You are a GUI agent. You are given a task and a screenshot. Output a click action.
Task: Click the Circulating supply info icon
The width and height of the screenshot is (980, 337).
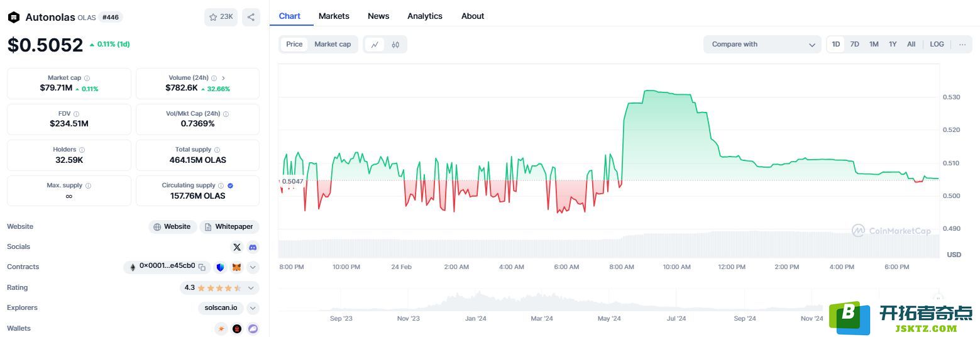(x=221, y=185)
